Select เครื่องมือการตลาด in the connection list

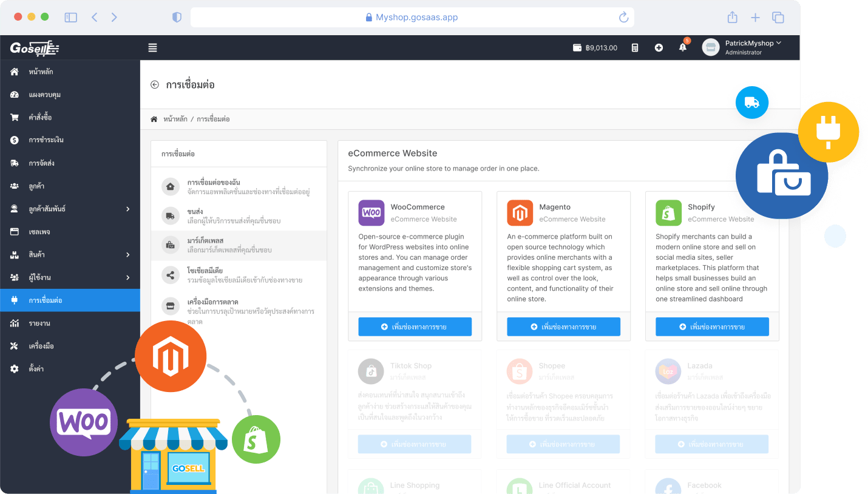click(239, 311)
